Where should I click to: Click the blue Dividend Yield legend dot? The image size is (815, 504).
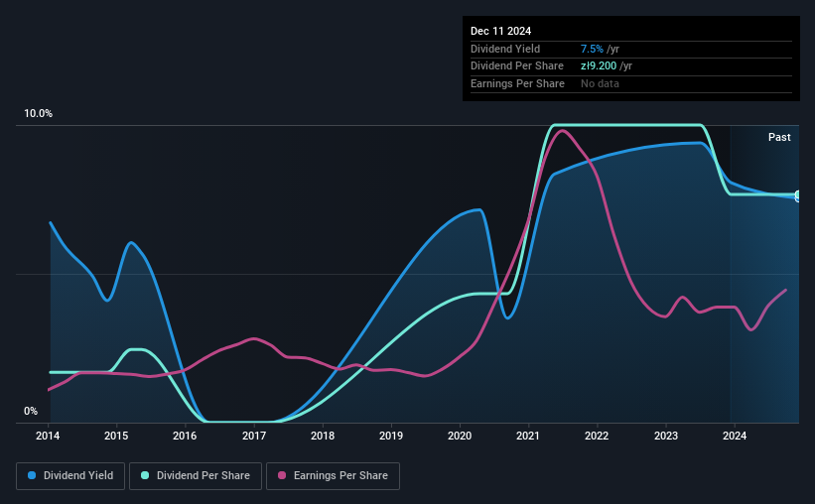[x=32, y=475]
